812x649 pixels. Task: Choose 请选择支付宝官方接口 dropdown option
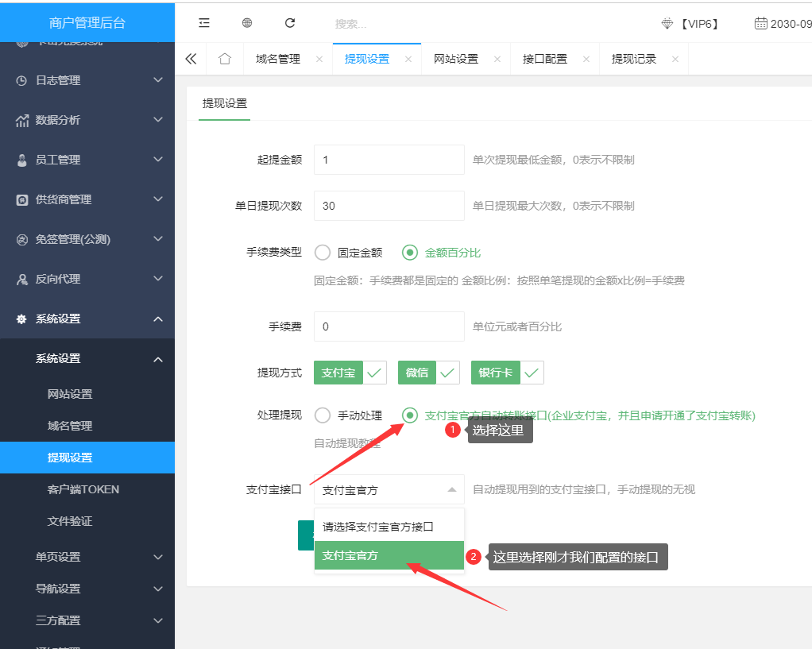click(x=389, y=527)
